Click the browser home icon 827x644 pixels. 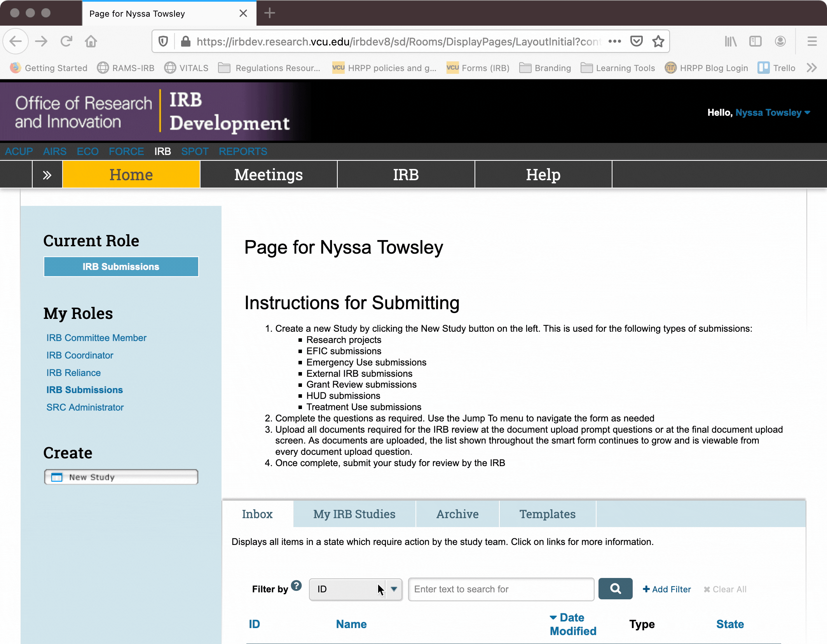click(x=91, y=41)
